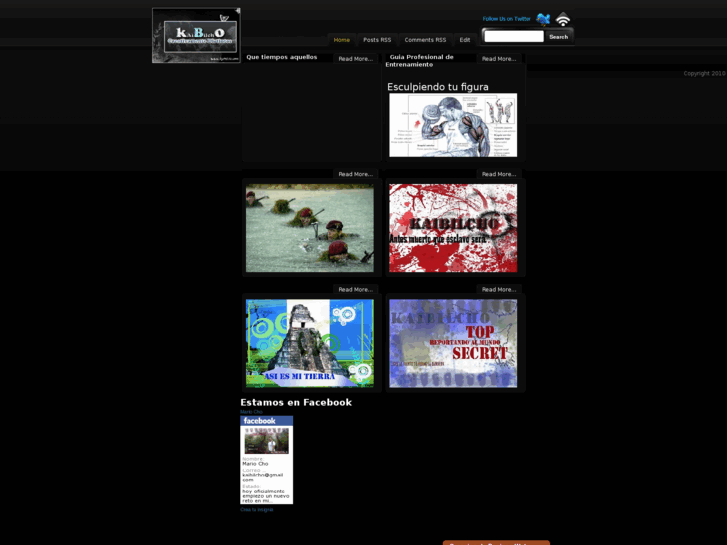Open the RSS feed wifi-style icon
Image resolution: width=727 pixels, height=545 pixels.
(x=563, y=19)
